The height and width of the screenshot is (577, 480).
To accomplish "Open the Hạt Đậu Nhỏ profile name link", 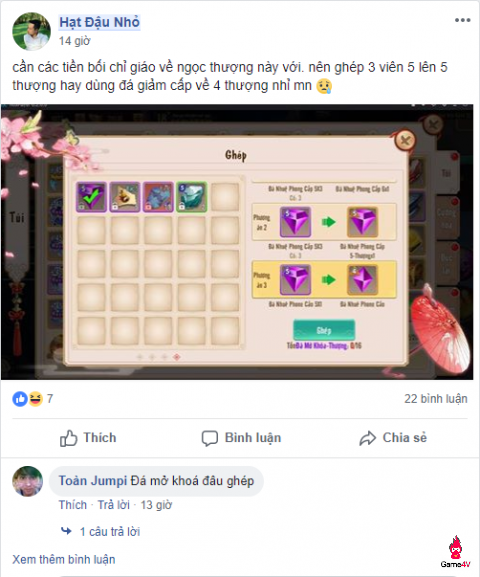I will point(99,22).
